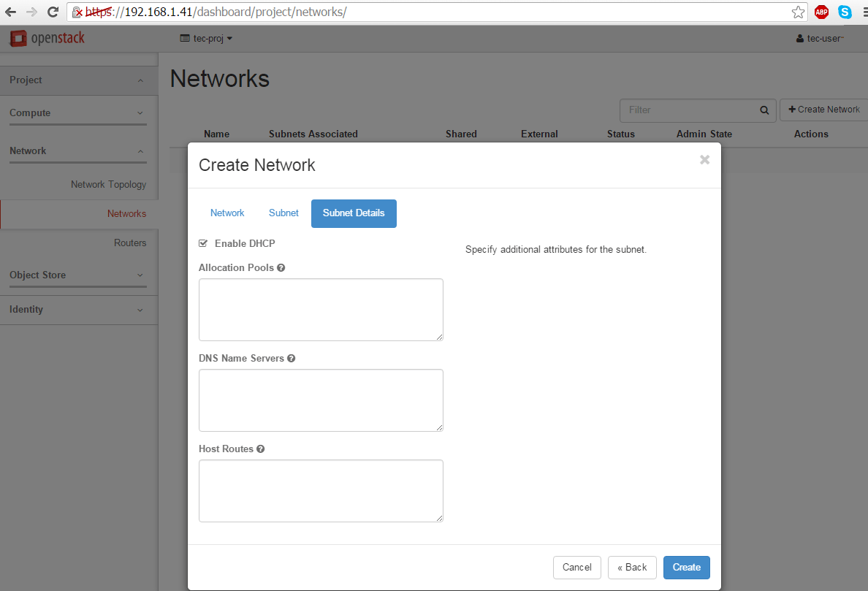Click the Allocation Pools text area

pos(321,310)
